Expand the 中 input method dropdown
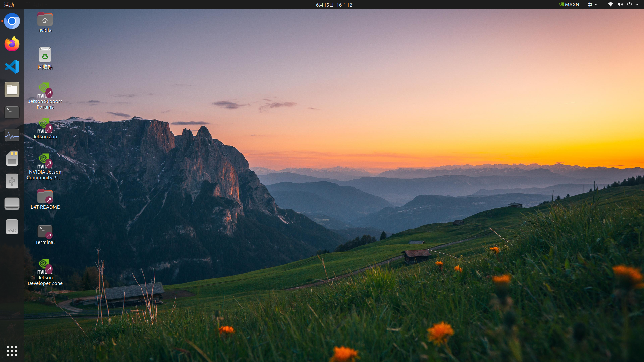Screen dimensions: 644x362 (x=592, y=5)
